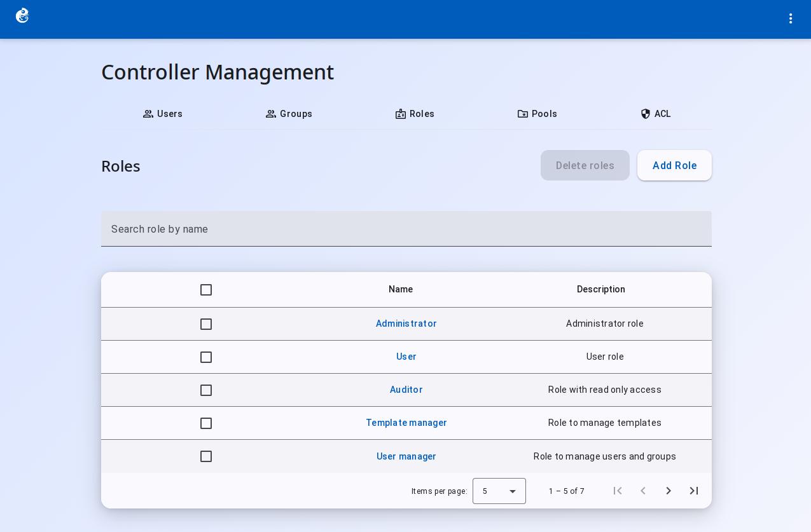Switch to the Users tab
Screen dimensions: 811x532
tap(163, 114)
